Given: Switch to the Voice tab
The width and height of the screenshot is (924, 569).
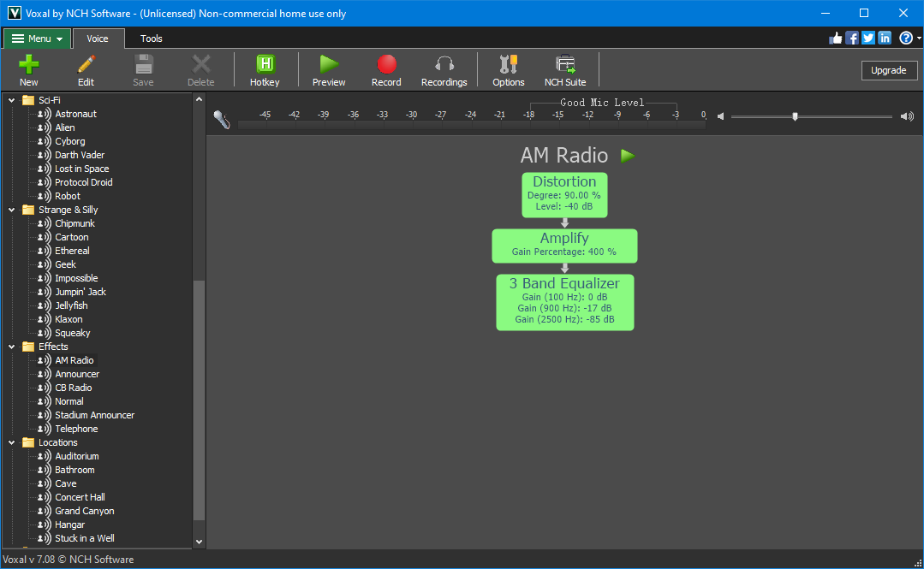Looking at the screenshot, I should pos(98,39).
